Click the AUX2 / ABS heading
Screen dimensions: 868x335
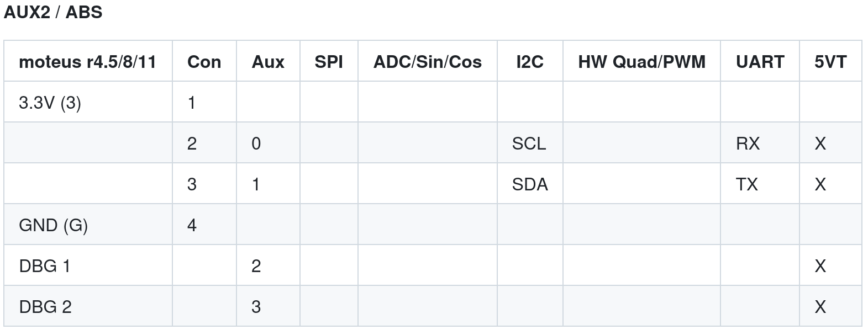click(x=53, y=12)
